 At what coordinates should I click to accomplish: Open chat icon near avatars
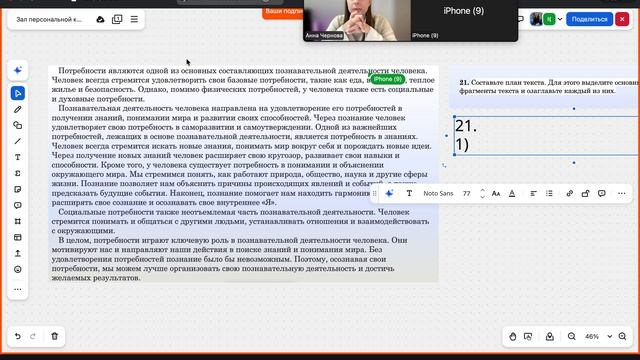pyautogui.click(x=521, y=19)
